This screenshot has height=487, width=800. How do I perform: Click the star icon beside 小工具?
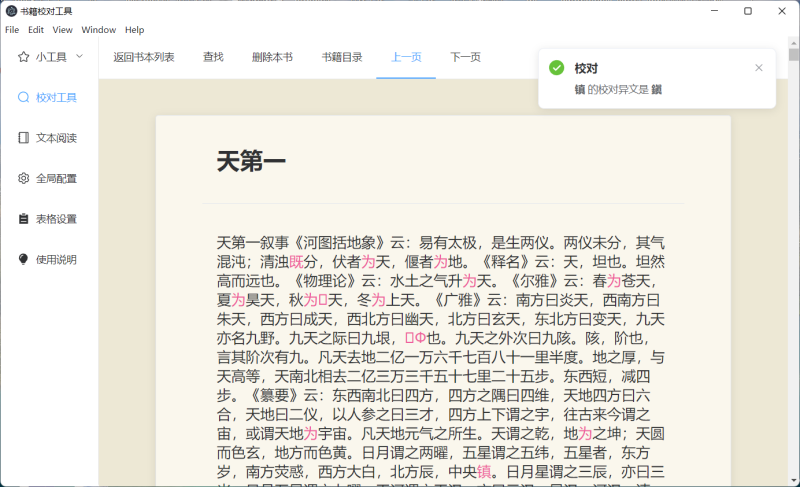[23, 57]
